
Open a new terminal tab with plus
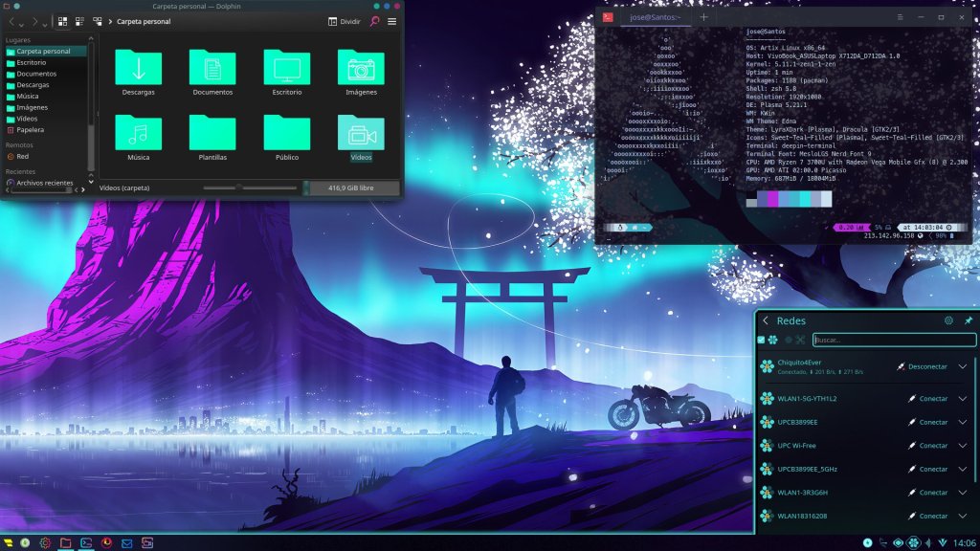(x=703, y=17)
